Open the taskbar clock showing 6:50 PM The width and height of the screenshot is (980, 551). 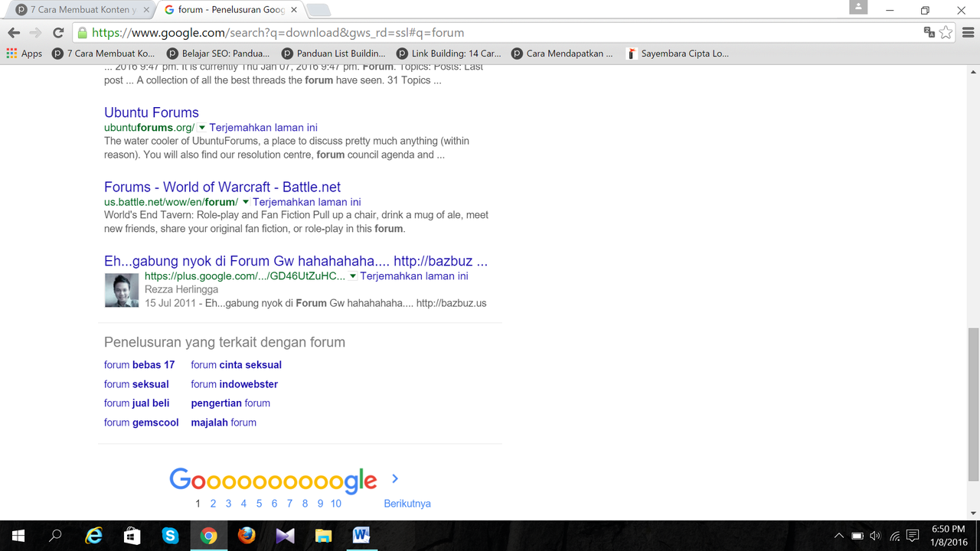(948, 536)
